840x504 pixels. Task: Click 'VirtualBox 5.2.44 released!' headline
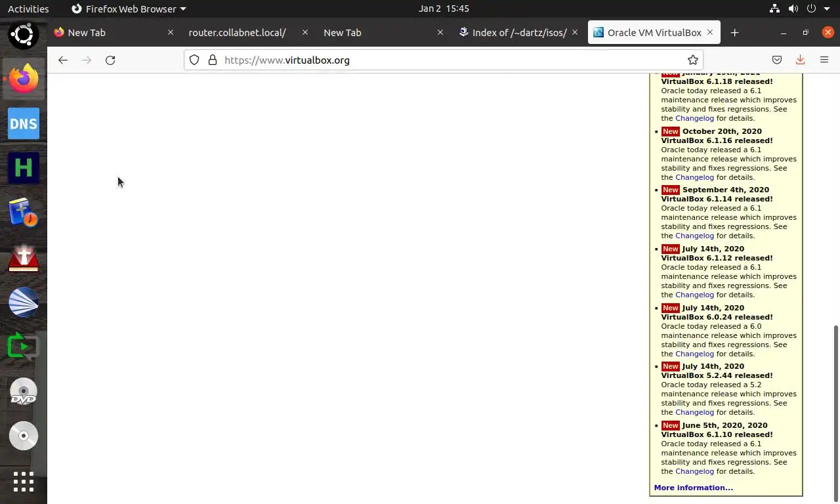tap(717, 375)
